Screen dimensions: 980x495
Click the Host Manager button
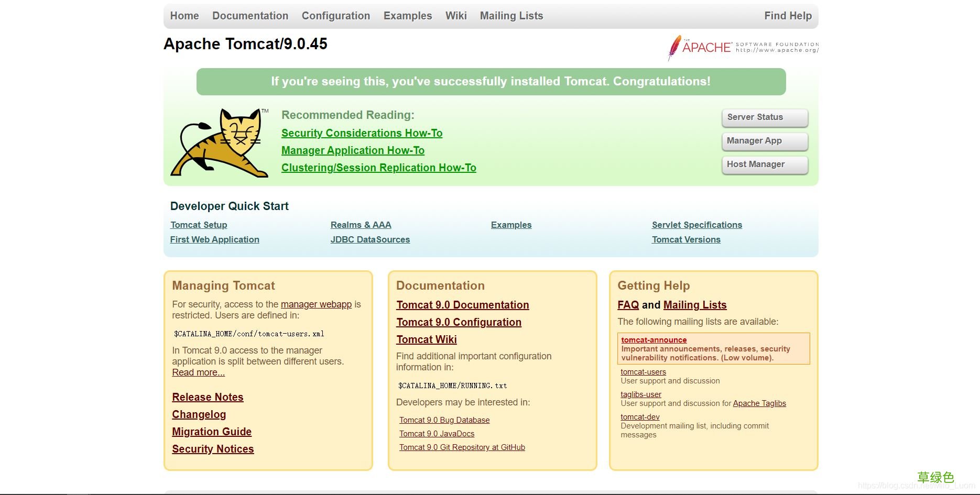tap(764, 164)
